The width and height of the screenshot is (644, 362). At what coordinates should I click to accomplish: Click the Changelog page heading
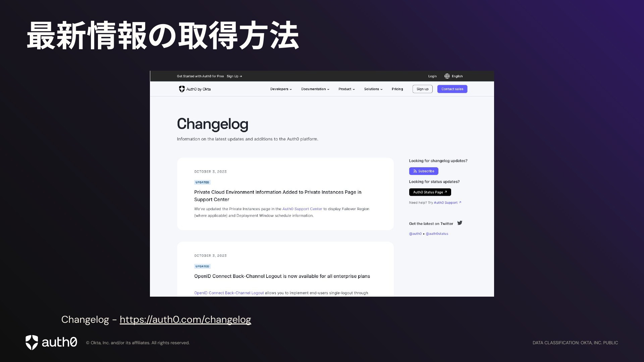(213, 124)
